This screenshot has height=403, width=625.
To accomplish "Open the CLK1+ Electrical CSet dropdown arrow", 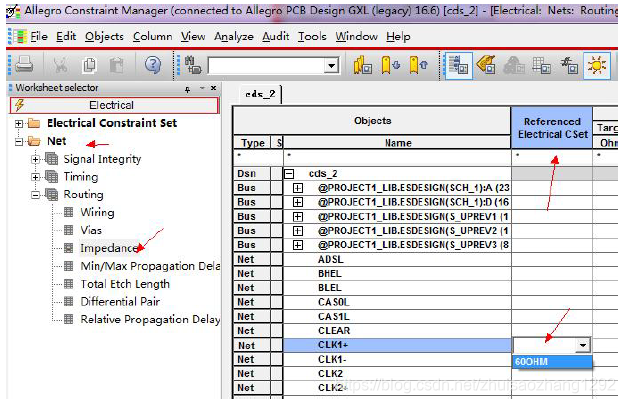I will 582,345.
